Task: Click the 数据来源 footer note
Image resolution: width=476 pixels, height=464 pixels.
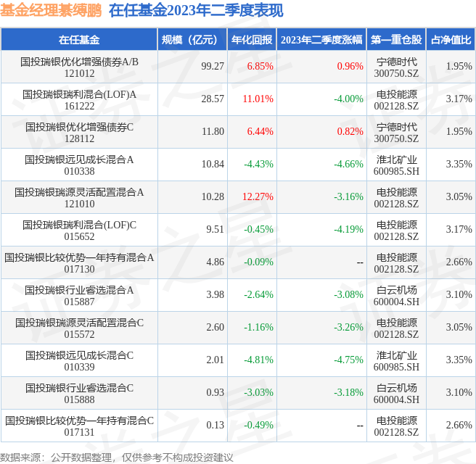Action: [117, 457]
